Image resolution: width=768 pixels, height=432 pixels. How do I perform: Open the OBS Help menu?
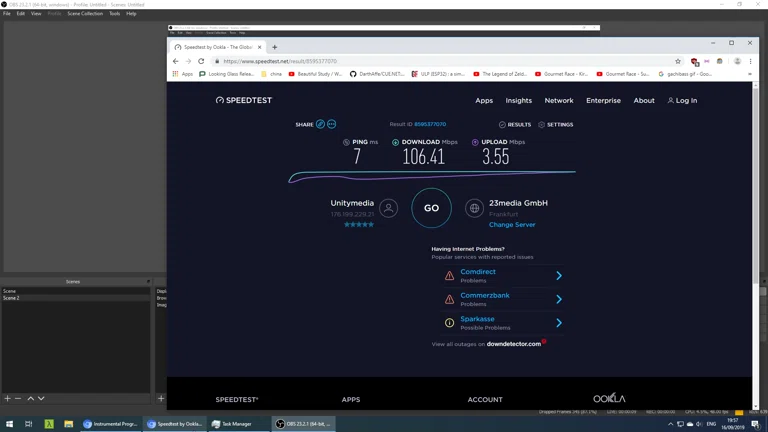pos(131,14)
